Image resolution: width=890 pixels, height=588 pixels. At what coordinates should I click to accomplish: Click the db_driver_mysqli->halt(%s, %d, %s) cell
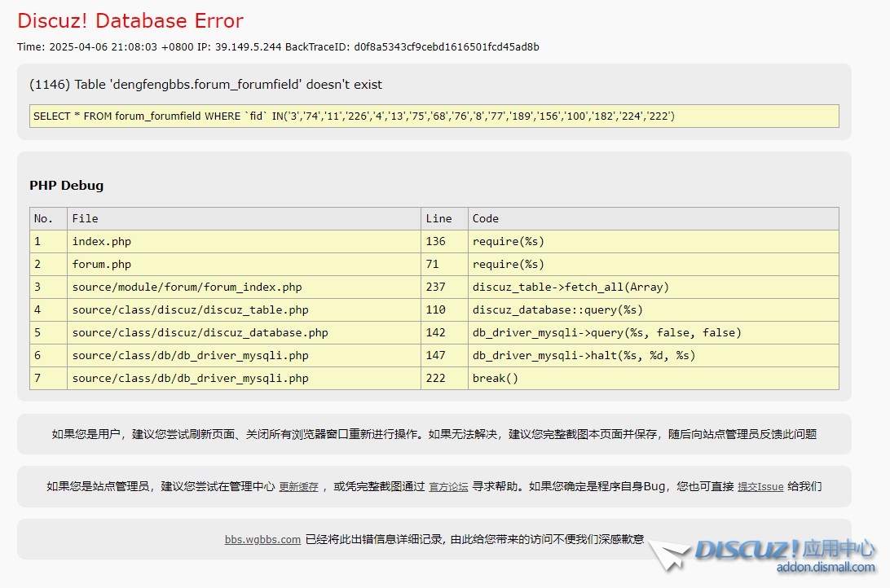point(654,356)
